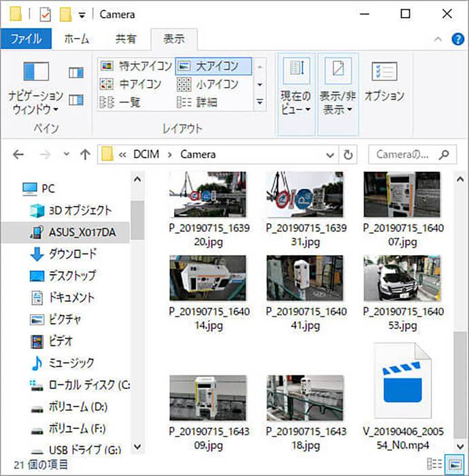
Task: Click navigation pane scrollbar up arrow
Action: [137, 180]
